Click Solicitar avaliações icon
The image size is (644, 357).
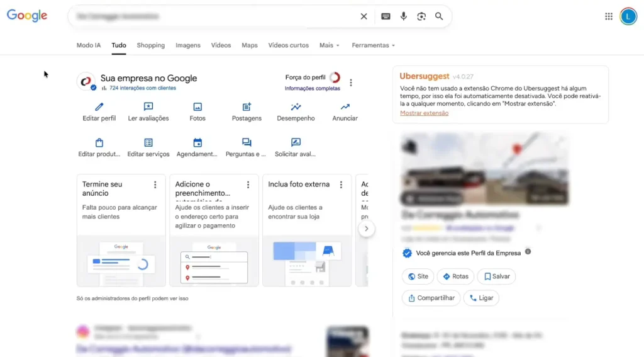point(296,143)
